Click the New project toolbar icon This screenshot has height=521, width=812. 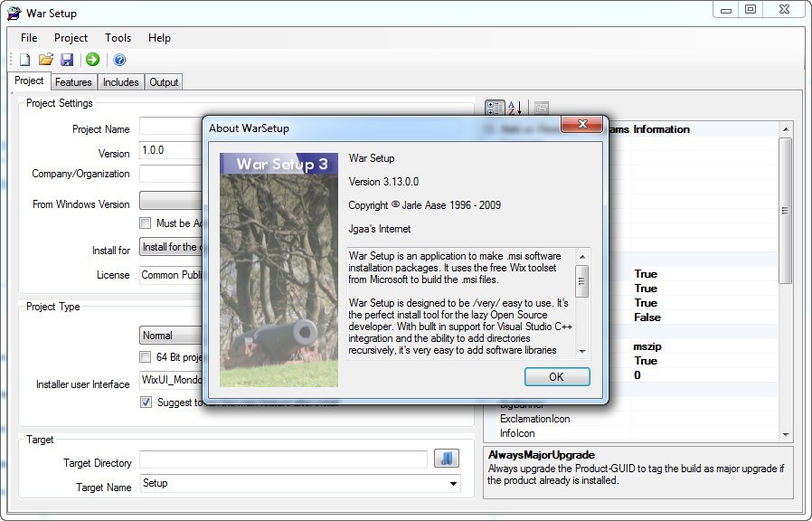click(25, 60)
